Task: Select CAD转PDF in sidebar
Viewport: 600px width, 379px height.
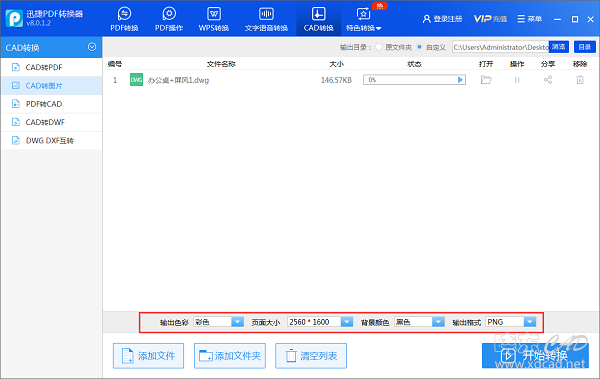Action: pos(51,67)
